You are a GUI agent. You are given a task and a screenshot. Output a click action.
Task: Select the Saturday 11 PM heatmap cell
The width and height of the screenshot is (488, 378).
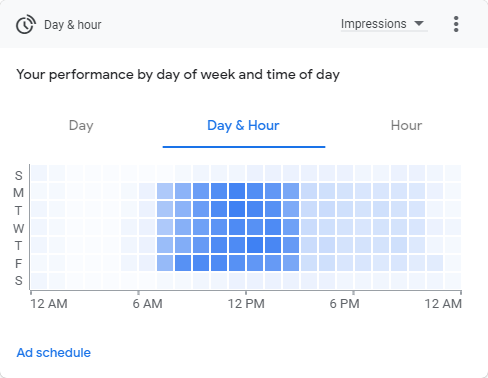[x=453, y=281]
